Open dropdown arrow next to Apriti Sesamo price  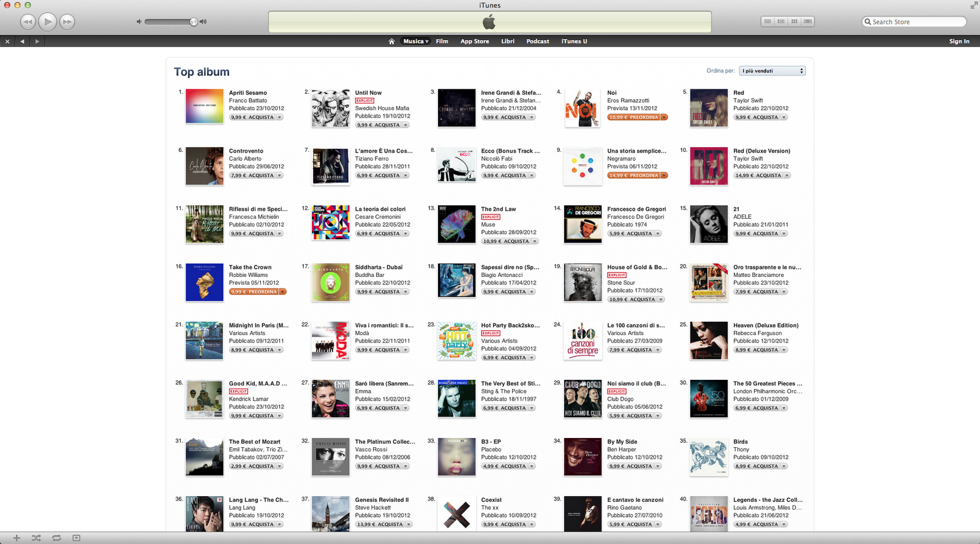click(280, 117)
